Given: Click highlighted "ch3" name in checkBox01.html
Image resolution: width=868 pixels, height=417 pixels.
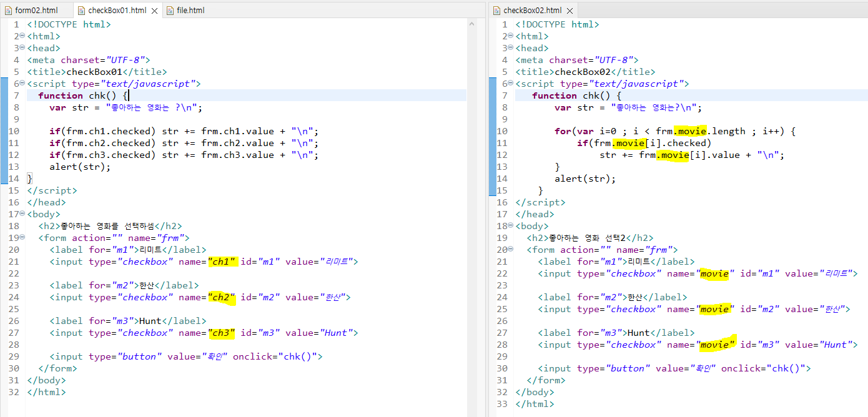Looking at the screenshot, I should (221, 333).
